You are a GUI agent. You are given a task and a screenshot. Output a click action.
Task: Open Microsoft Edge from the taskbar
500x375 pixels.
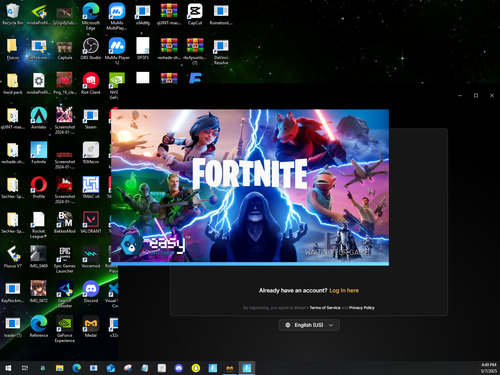pyautogui.click(x=77, y=368)
